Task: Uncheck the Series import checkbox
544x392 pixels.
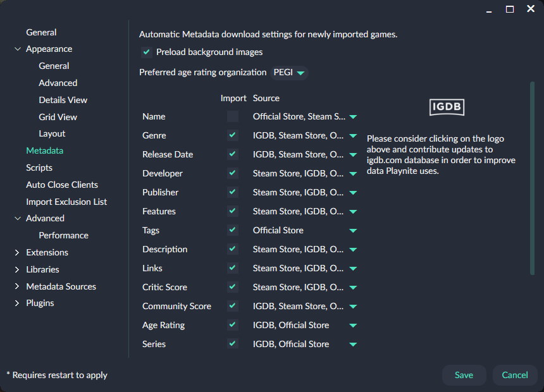Action: tap(232, 344)
